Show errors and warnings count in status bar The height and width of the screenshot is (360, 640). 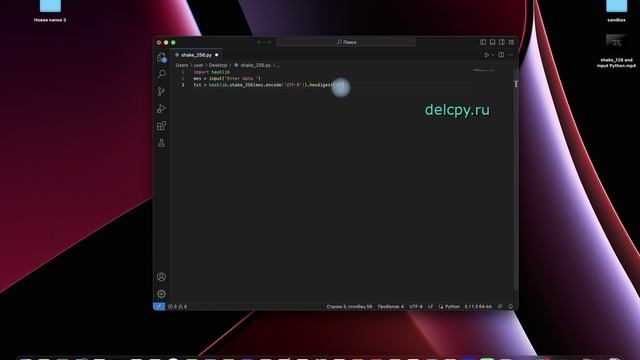(x=178, y=307)
